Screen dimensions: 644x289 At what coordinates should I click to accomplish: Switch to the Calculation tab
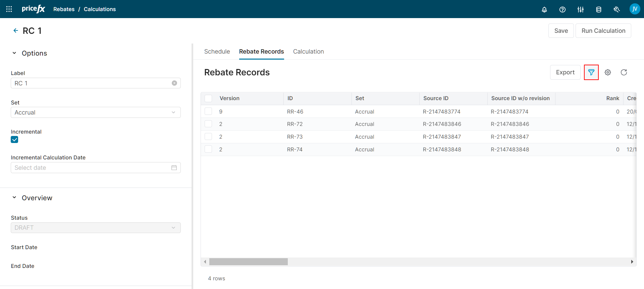308,52
